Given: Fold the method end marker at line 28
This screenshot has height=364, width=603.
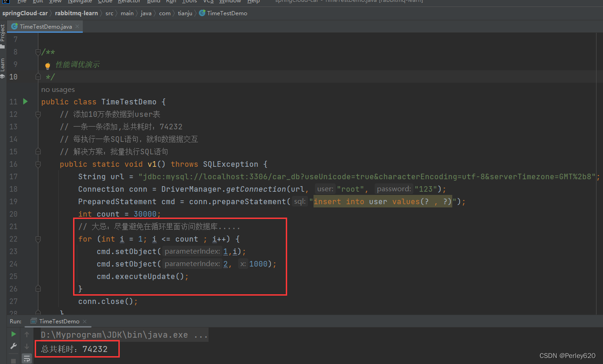Looking at the screenshot, I should [38, 313].
